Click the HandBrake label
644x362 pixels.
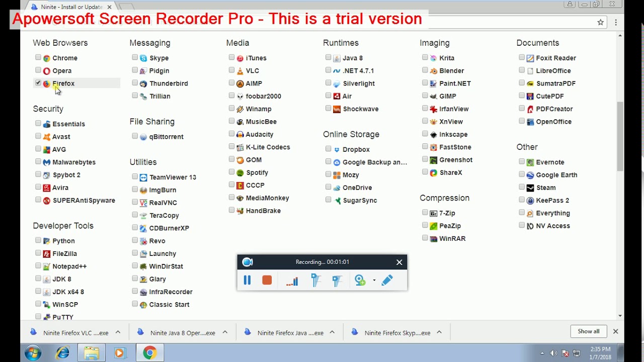263,211
